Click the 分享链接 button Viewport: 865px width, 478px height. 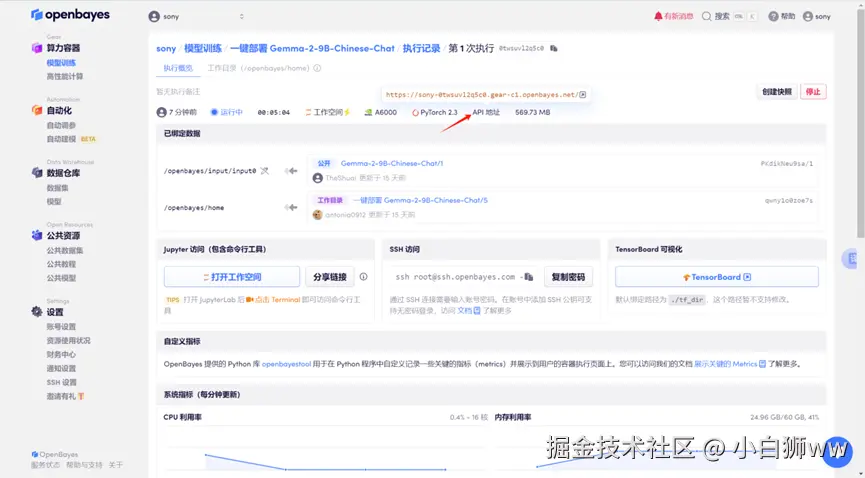click(330, 277)
